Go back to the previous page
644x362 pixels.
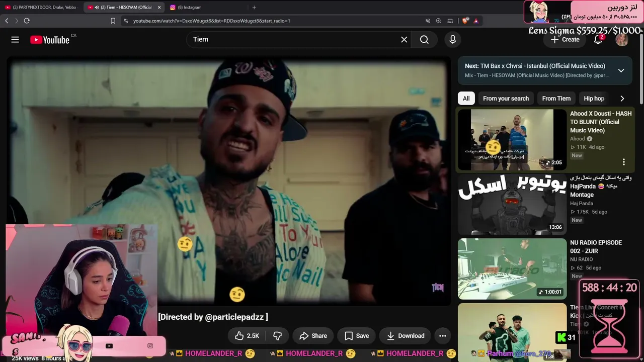click(x=7, y=21)
